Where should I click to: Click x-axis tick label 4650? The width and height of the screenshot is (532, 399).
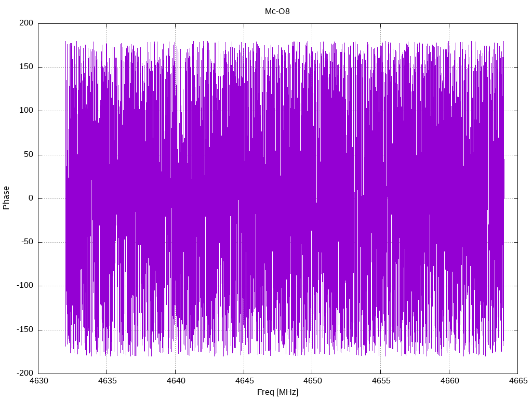click(312, 381)
